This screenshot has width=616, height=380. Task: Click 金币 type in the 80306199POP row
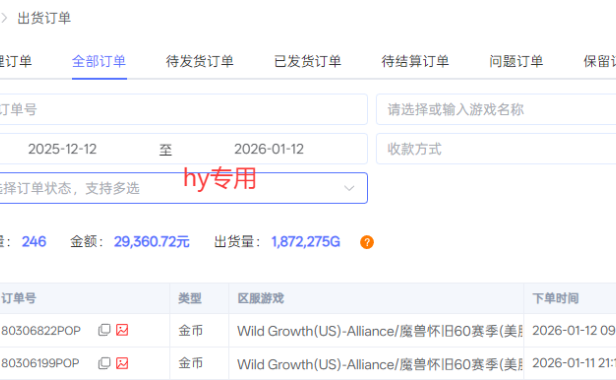(191, 363)
